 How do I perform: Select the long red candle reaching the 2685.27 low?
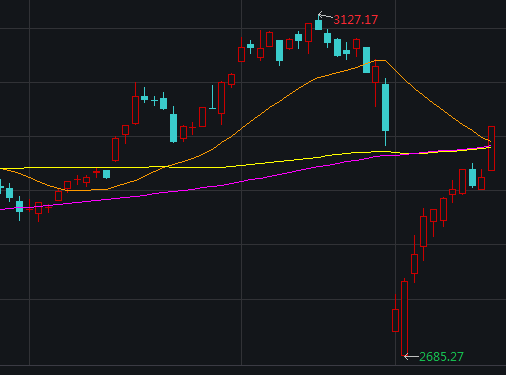pyautogui.click(x=404, y=318)
